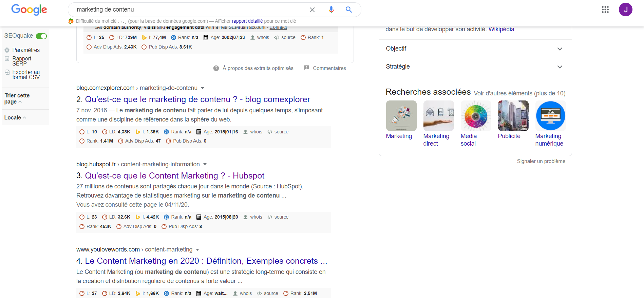
Task: Open Rapport SERP in SEOquake panel
Action: [x=22, y=61]
